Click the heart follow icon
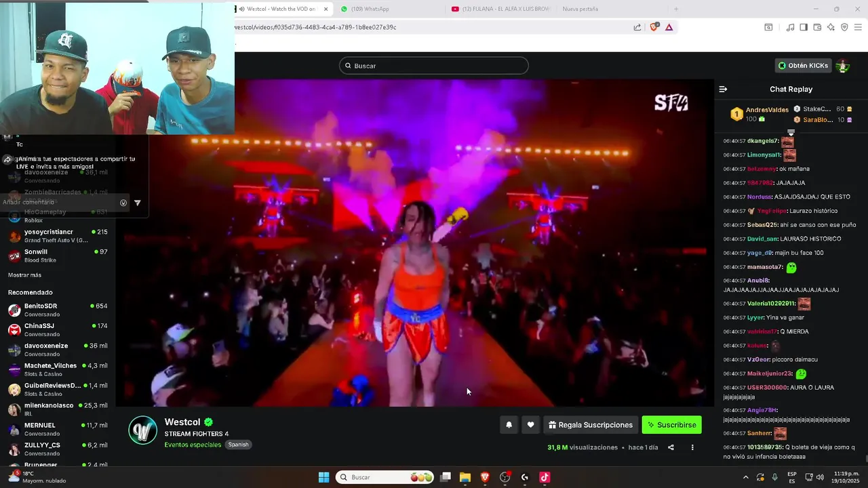The image size is (868, 488). coord(530,425)
